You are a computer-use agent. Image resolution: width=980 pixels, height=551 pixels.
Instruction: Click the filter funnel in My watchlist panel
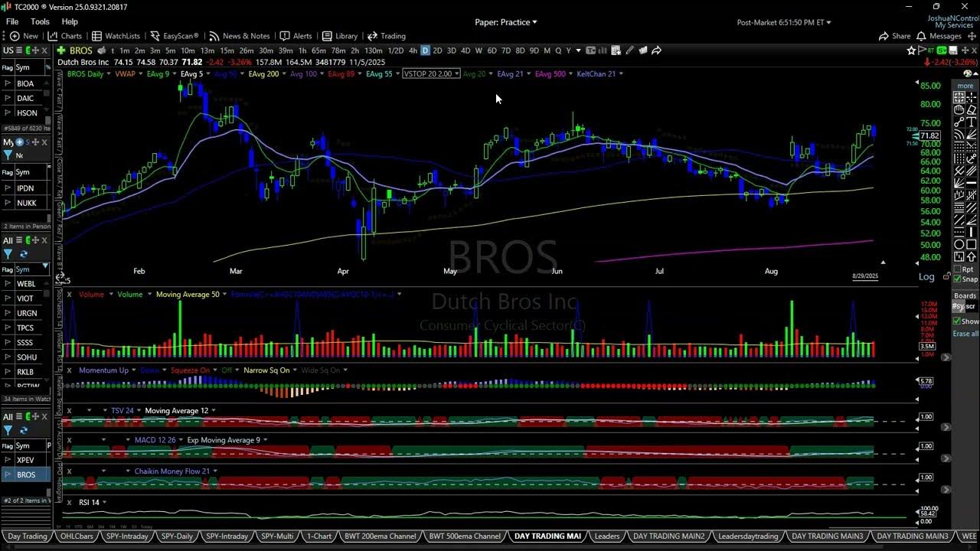[8, 155]
